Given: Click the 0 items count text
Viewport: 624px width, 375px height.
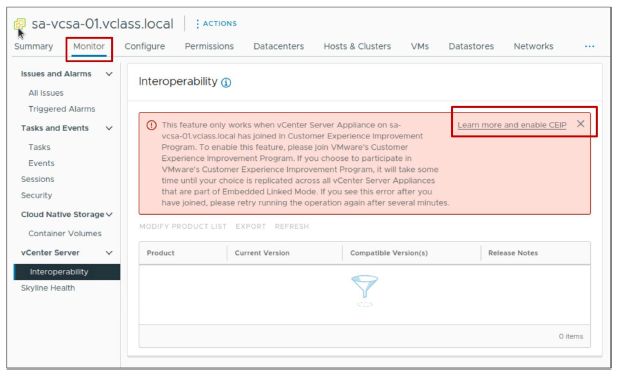Looking at the screenshot, I should click(571, 336).
